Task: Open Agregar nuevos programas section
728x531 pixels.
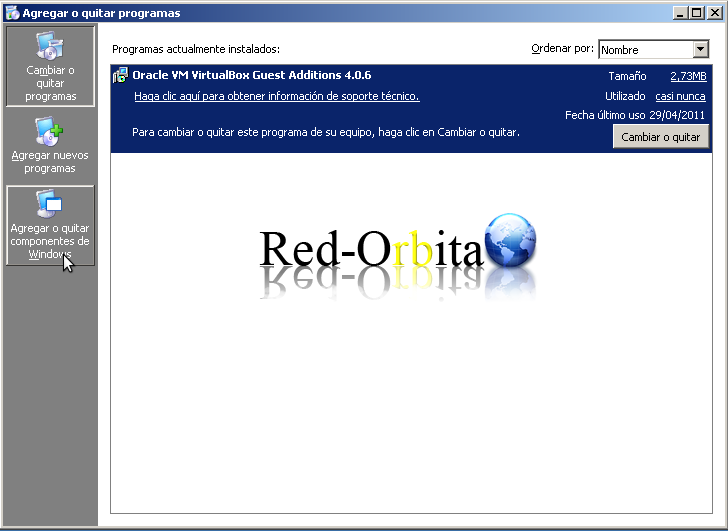Action: [x=50, y=145]
